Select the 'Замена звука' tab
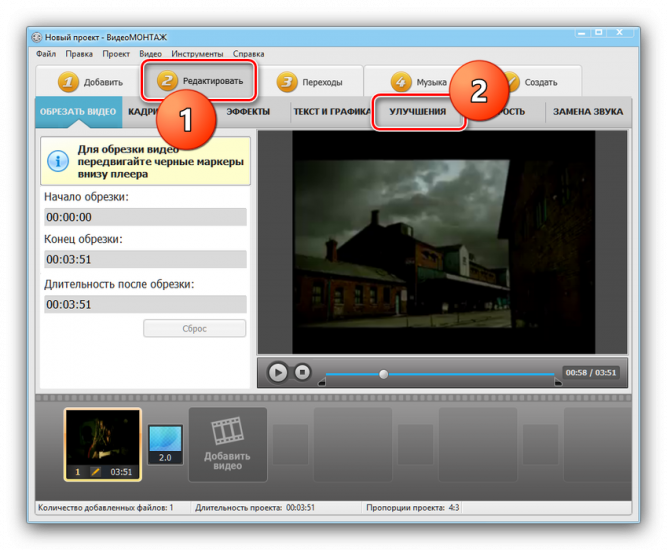The width and height of the screenshot is (667, 550). (588, 112)
